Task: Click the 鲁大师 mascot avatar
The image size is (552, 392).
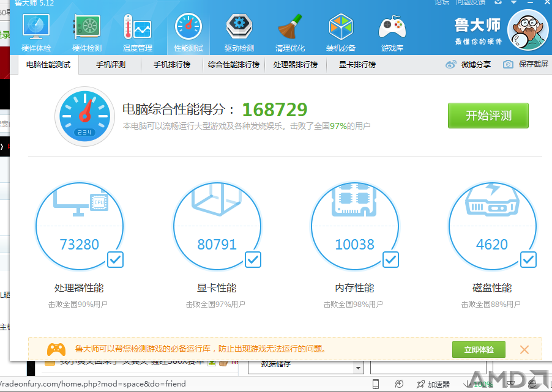Action: coord(528,30)
